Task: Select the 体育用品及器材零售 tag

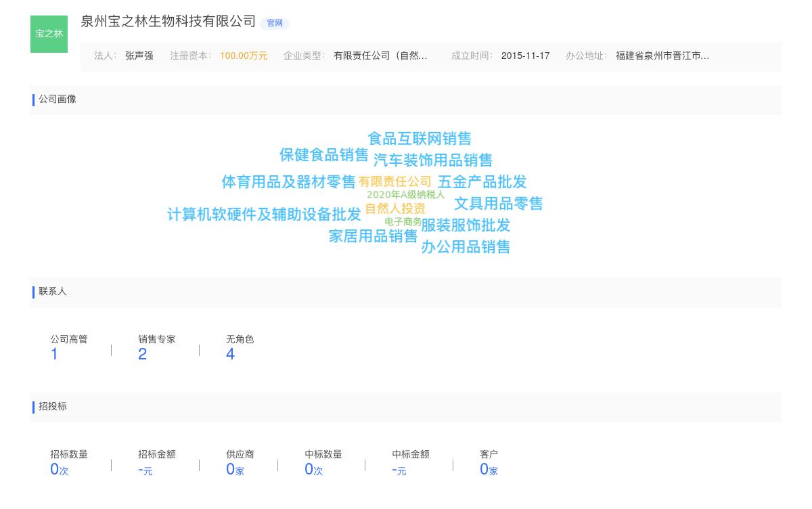Action: point(288,182)
